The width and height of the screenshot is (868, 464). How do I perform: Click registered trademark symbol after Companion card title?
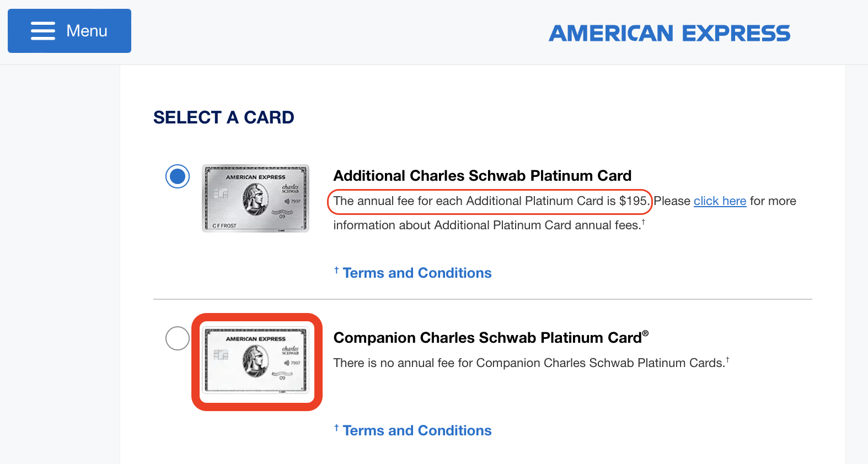click(x=645, y=333)
